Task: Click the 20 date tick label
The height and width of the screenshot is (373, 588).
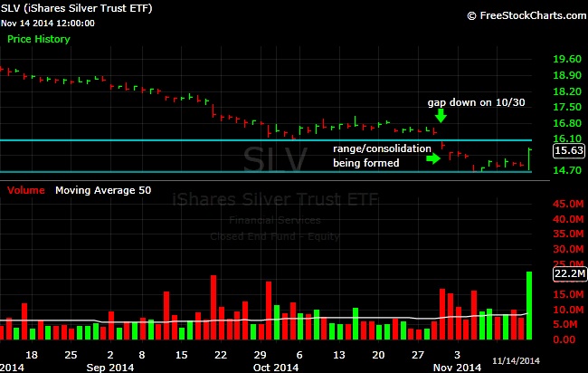Action: pos(378,355)
